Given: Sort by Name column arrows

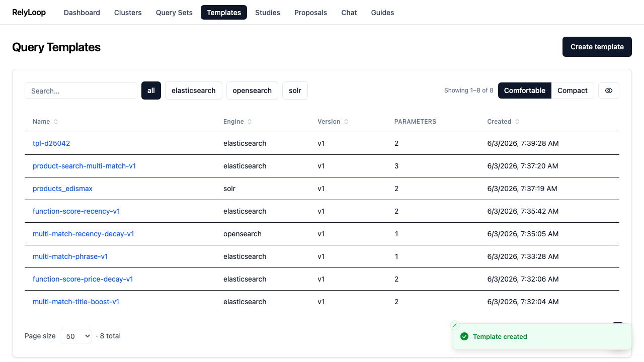Looking at the screenshot, I should pyautogui.click(x=56, y=122).
